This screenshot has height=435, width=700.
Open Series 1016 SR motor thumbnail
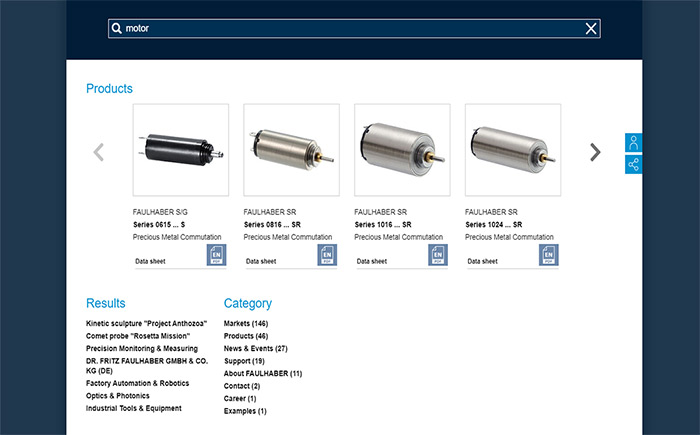(402, 150)
